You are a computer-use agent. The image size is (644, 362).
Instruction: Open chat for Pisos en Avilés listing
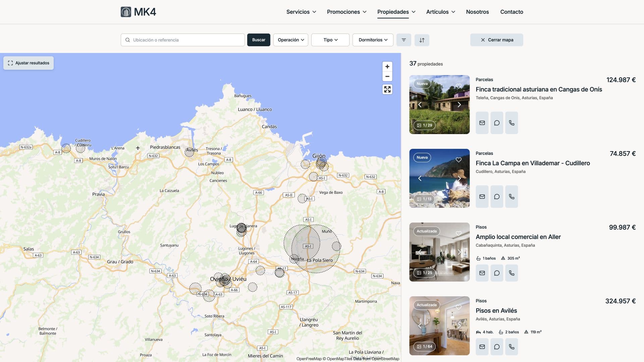[x=497, y=347]
